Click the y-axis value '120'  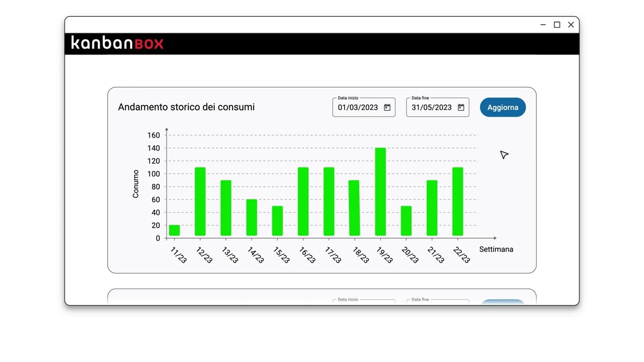click(153, 161)
